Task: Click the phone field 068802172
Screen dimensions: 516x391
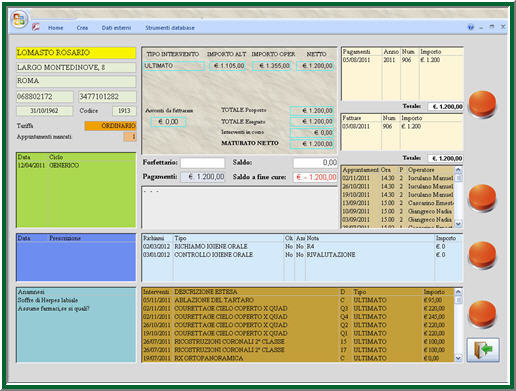Action: 45,97
